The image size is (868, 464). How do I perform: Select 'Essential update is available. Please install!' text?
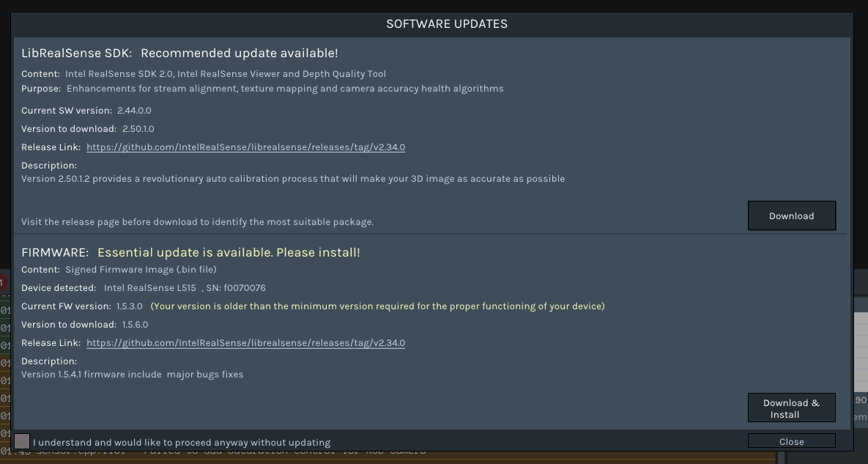click(x=229, y=252)
